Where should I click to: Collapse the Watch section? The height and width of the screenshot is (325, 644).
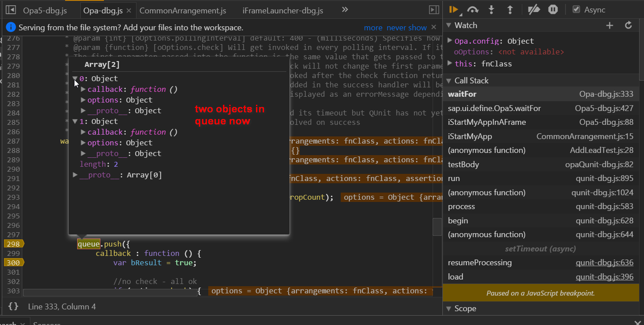point(449,25)
